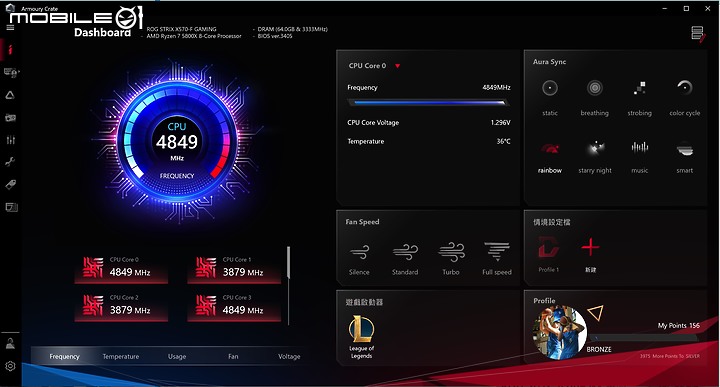This screenshot has height=387, width=720.
Task: Minimize the Armoury Crate window
Action: click(665, 8)
